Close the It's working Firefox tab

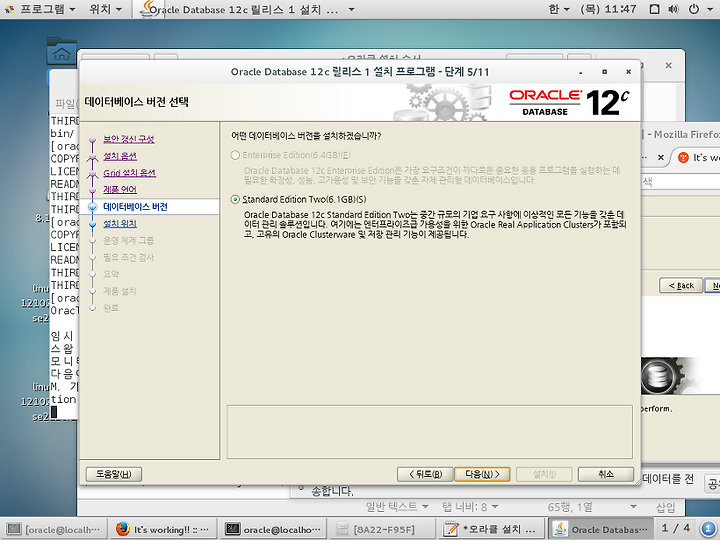point(660,158)
